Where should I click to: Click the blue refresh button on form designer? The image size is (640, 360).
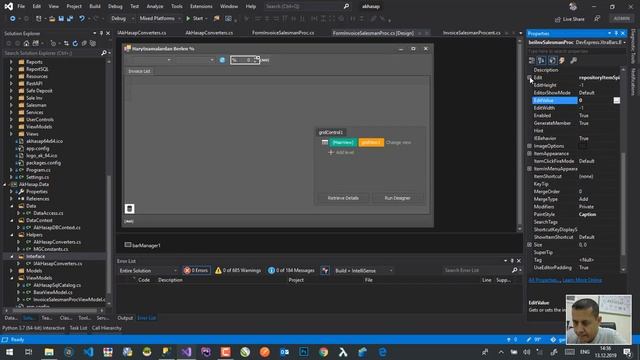(x=222, y=60)
